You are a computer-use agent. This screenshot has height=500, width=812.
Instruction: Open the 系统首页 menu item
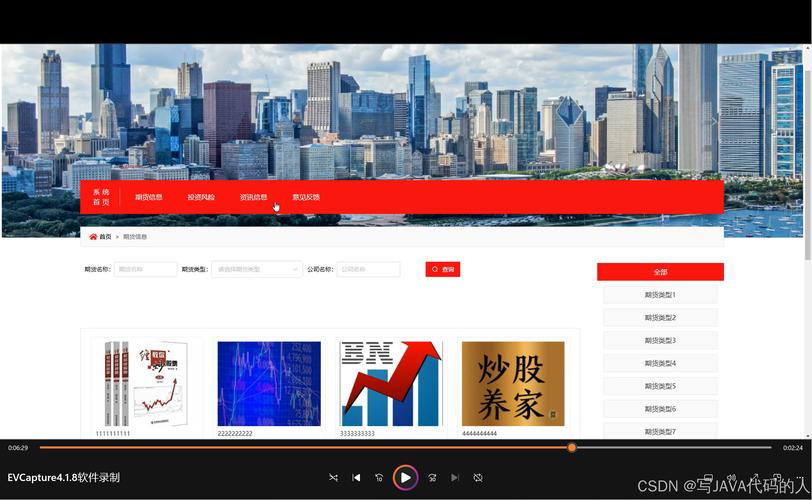pos(101,197)
